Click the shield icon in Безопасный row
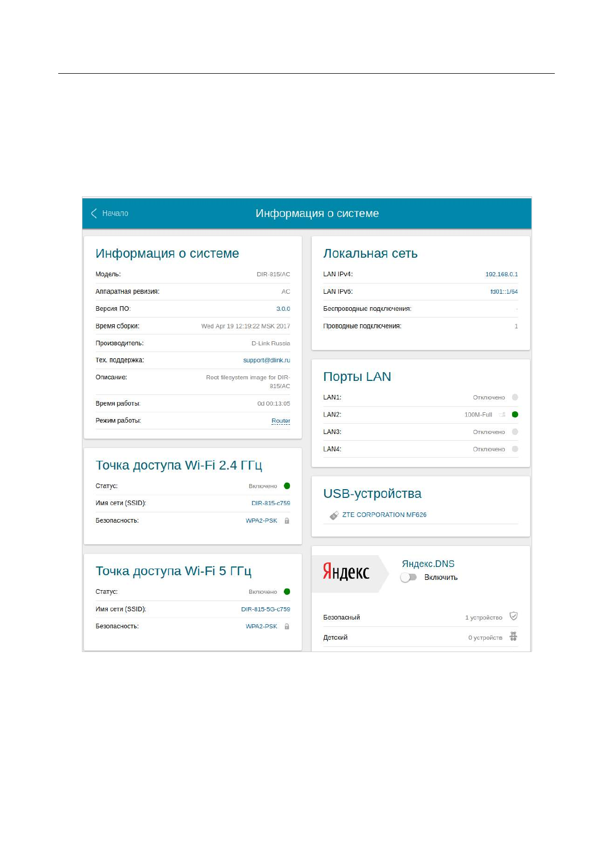This screenshot has width=613, height=868. coord(513,616)
